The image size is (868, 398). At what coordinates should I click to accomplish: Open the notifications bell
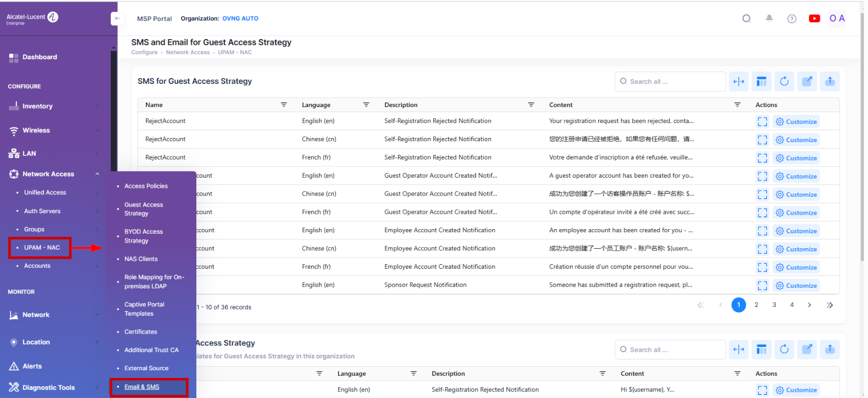[769, 19]
